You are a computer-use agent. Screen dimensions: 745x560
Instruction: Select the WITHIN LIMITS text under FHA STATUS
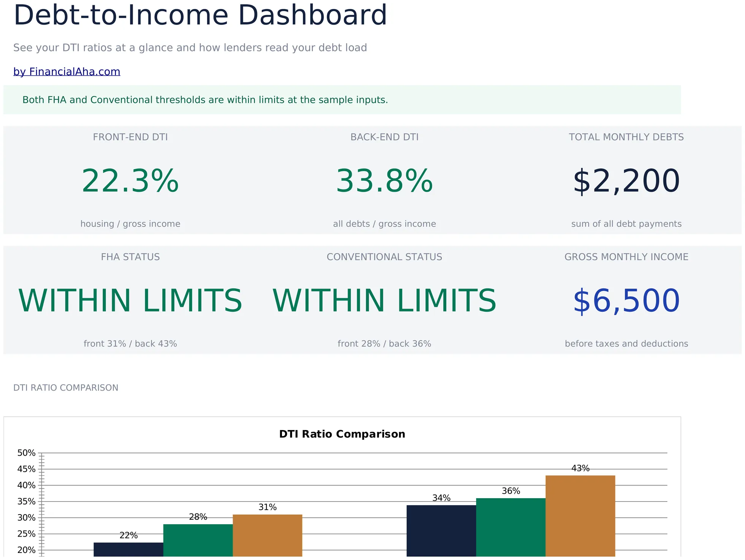(x=130, y=301)
